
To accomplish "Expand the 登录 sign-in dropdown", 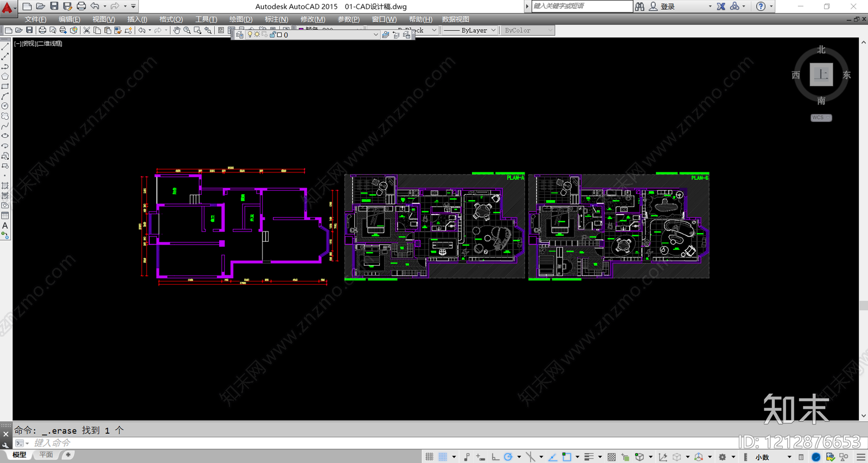I will pos(710,6).
